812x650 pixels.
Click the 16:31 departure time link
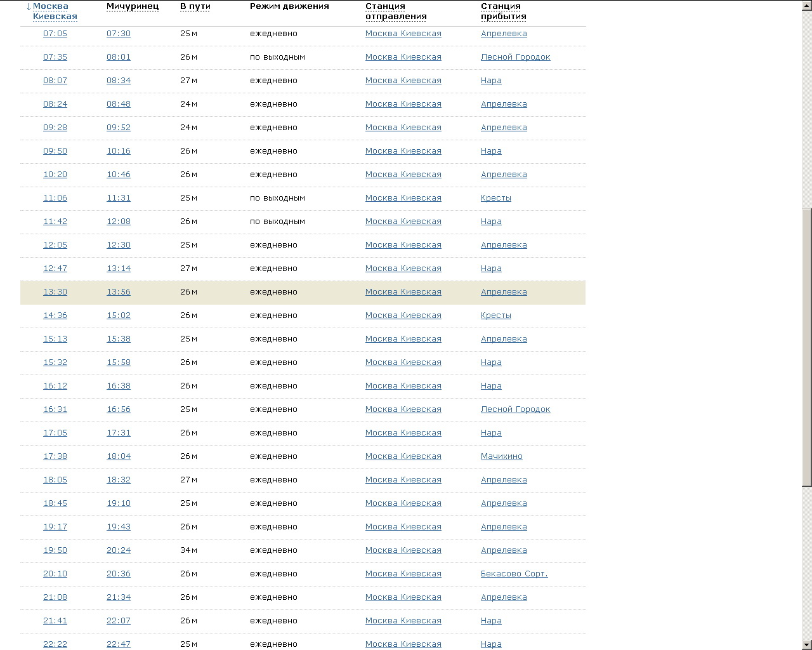coord(55,409)
